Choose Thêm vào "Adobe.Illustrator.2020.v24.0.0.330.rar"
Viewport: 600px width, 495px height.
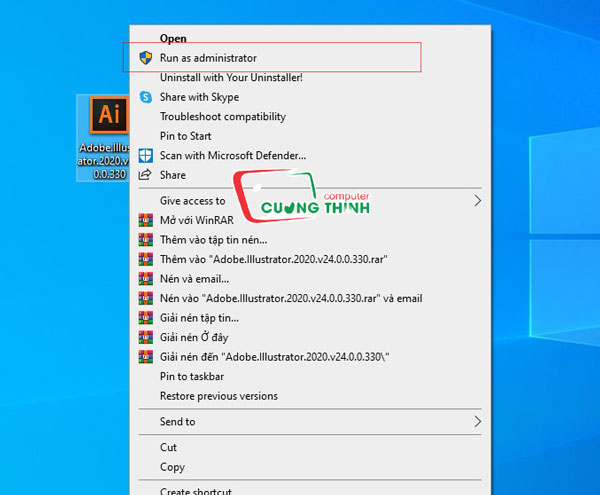(310, 259)
